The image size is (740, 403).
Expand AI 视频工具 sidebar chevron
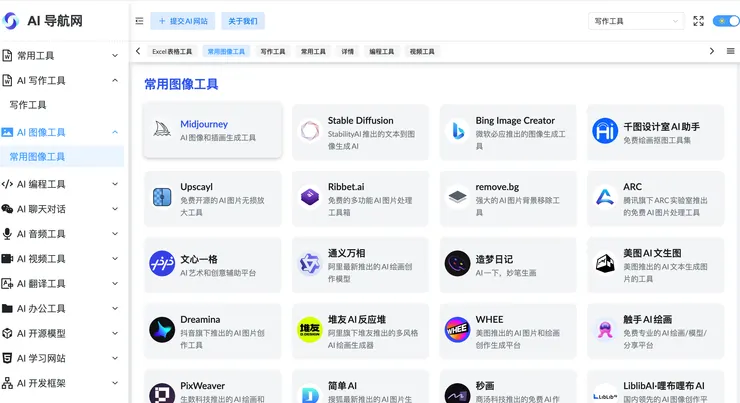[115, 259]
